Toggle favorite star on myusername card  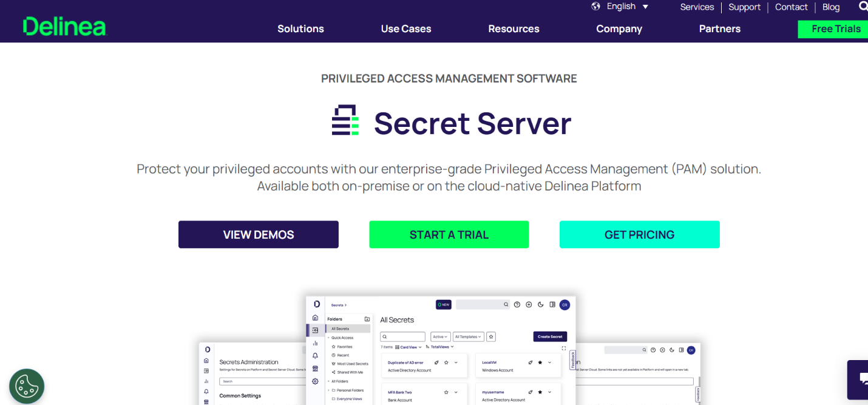pyautogui.click(x=540, y=392)
